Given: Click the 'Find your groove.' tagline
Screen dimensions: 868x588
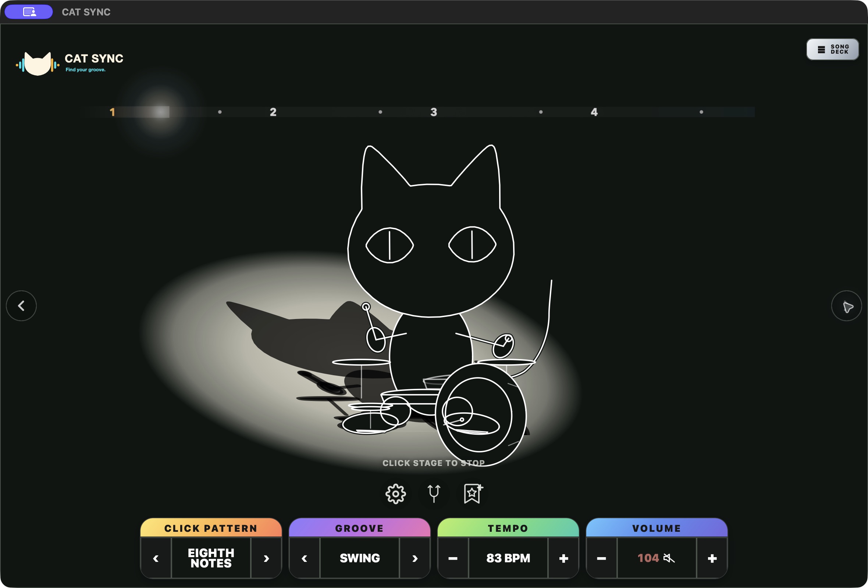Looking at the screenshot, I should (86, 70).
